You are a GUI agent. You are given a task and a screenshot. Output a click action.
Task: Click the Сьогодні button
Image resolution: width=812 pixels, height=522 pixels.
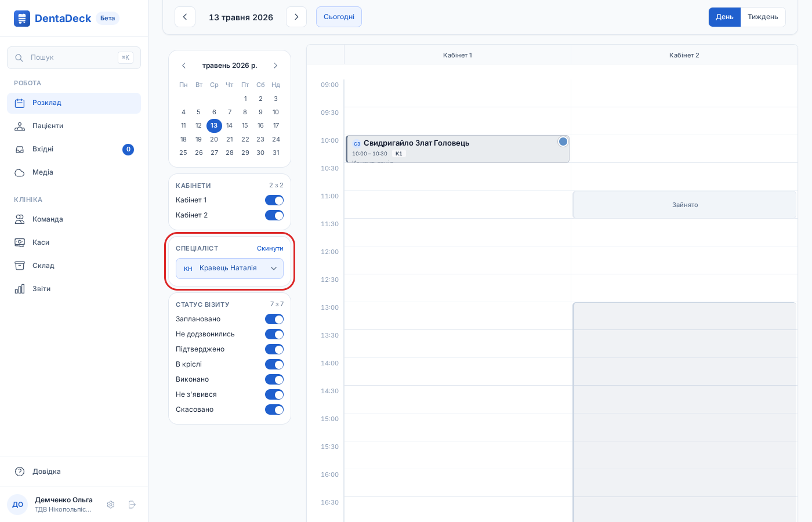tap(339, 17)
